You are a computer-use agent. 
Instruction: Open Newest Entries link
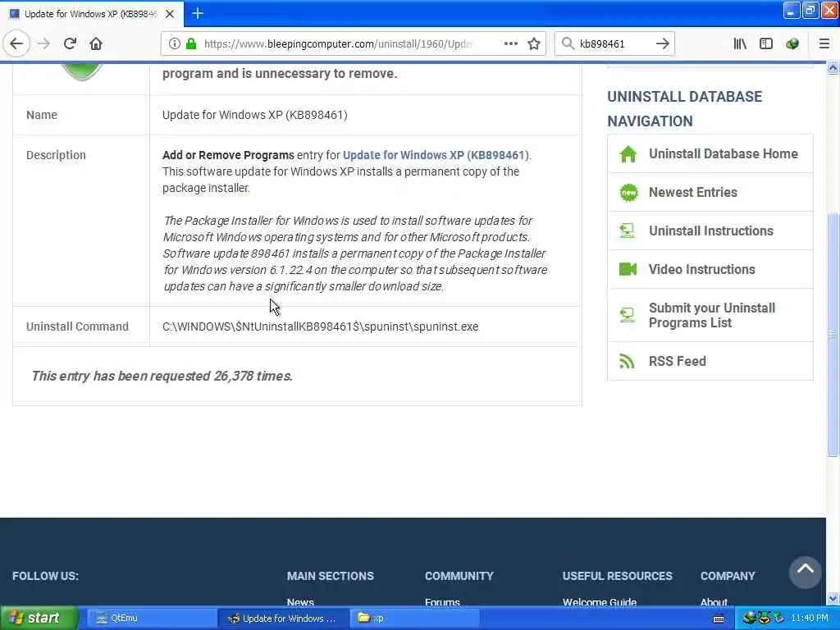(692, 192)
